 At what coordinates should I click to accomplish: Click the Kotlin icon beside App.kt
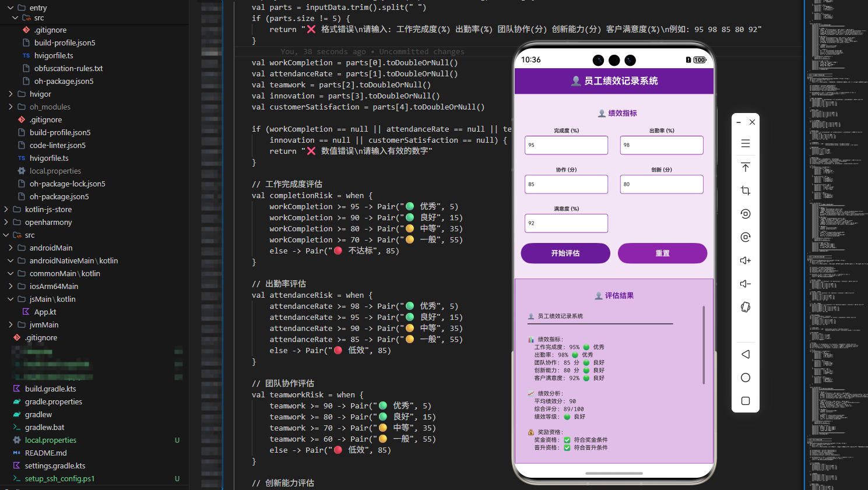pyautogui.click(x=26, y=312)
